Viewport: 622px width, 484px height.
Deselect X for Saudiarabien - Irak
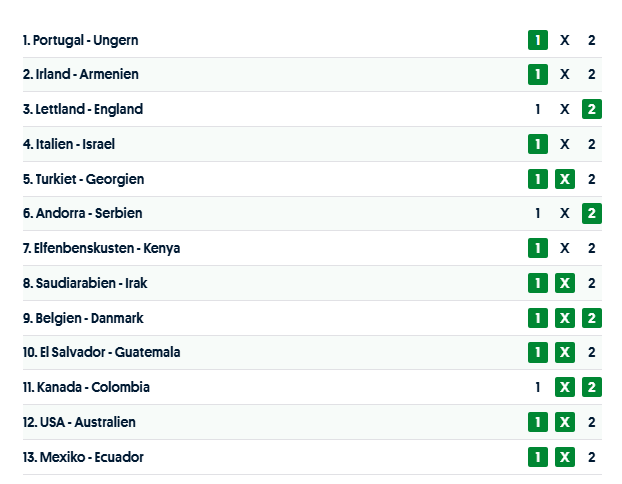565,283
